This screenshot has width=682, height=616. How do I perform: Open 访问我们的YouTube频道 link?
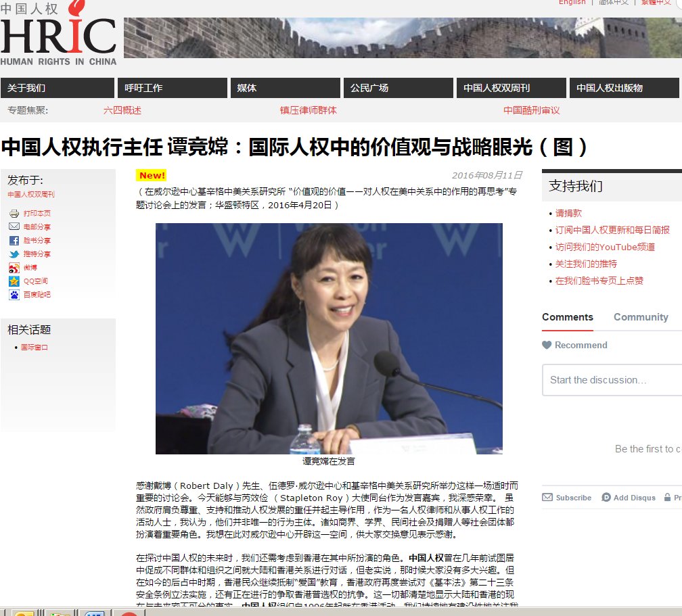(605, 247)
